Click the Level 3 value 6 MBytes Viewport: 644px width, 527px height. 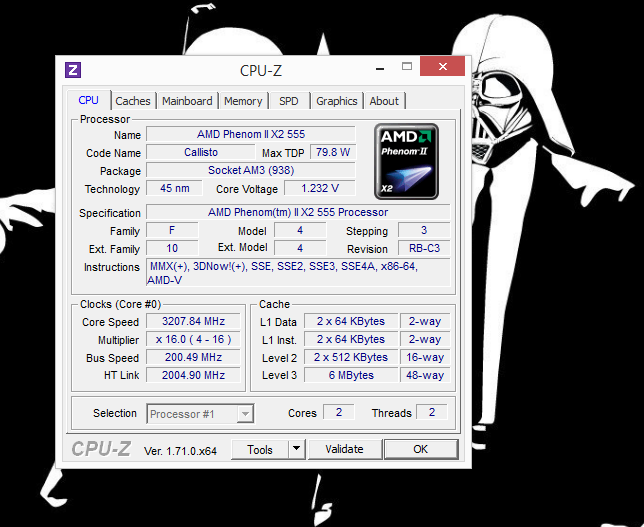[x=351, y=375]
